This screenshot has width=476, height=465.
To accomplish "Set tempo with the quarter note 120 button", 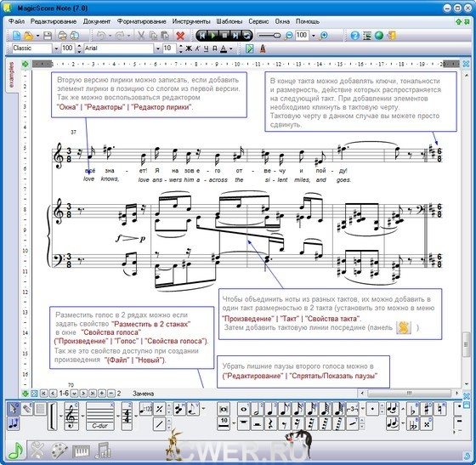I will click(x=145, y=410).
